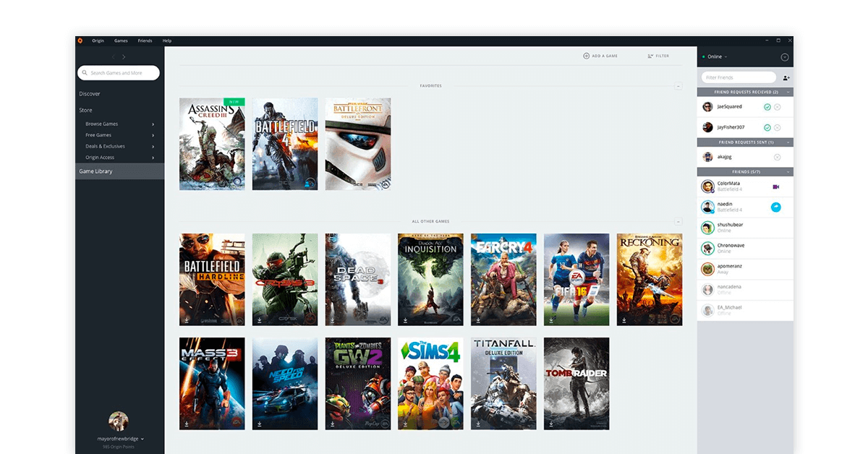Click naedin's blue join game icon
The image size is (868, 454).
(x=776, y=207)
